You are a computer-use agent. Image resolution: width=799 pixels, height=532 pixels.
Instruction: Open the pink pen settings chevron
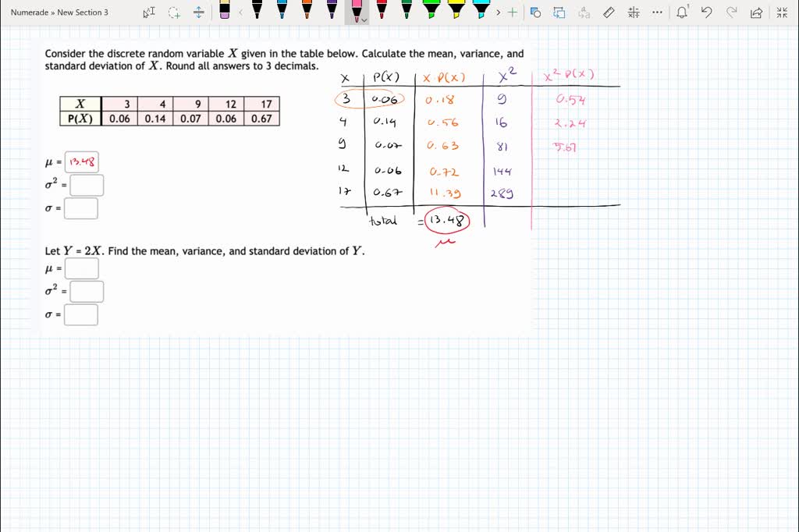pos(364,18)
